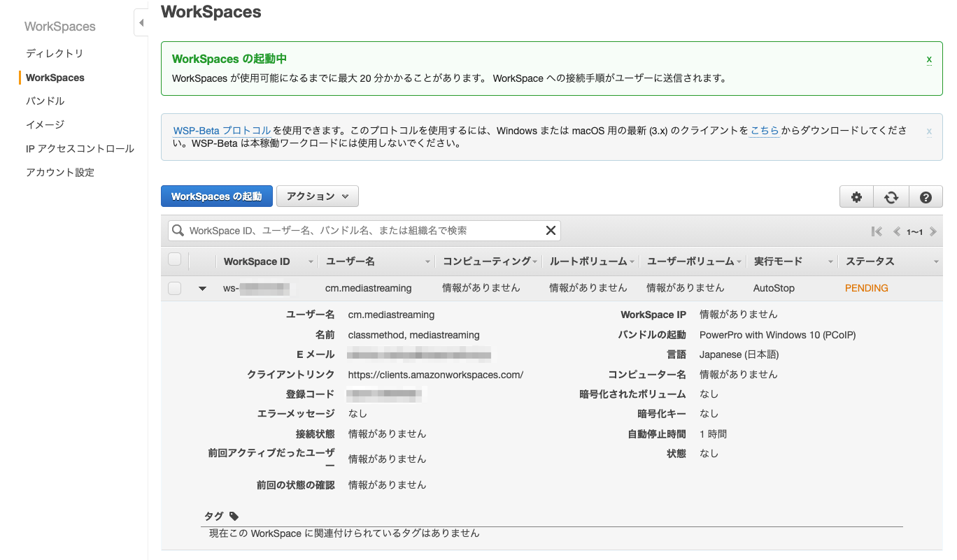Clear the search field with X icon
Screen dimensions: 957x560
(x=551, y=231)
